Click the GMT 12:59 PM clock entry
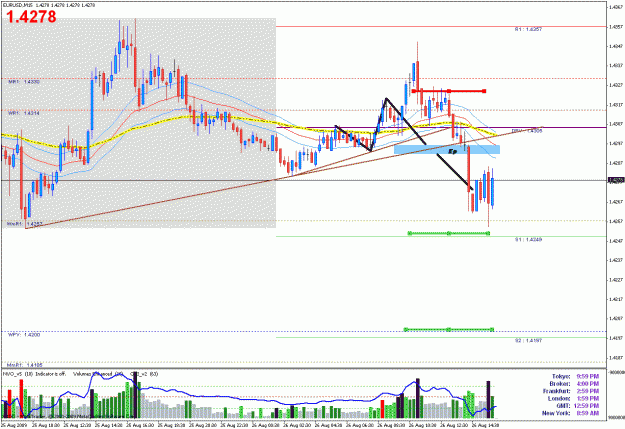 coord(578,406)
